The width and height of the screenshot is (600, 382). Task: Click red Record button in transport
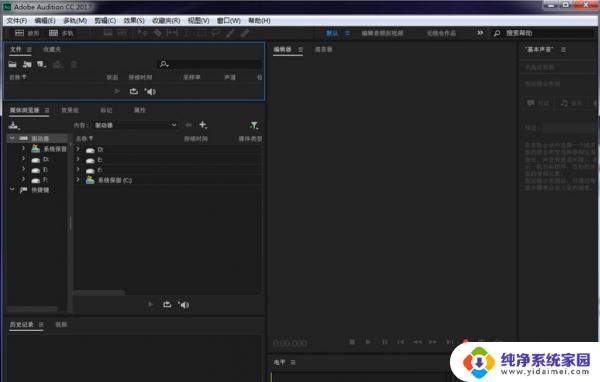point(466,341)
